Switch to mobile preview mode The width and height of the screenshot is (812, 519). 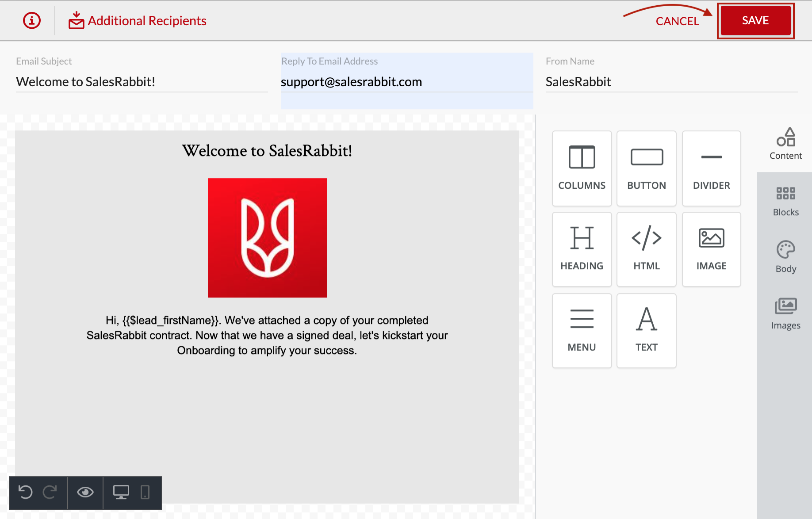click(145, 492)
